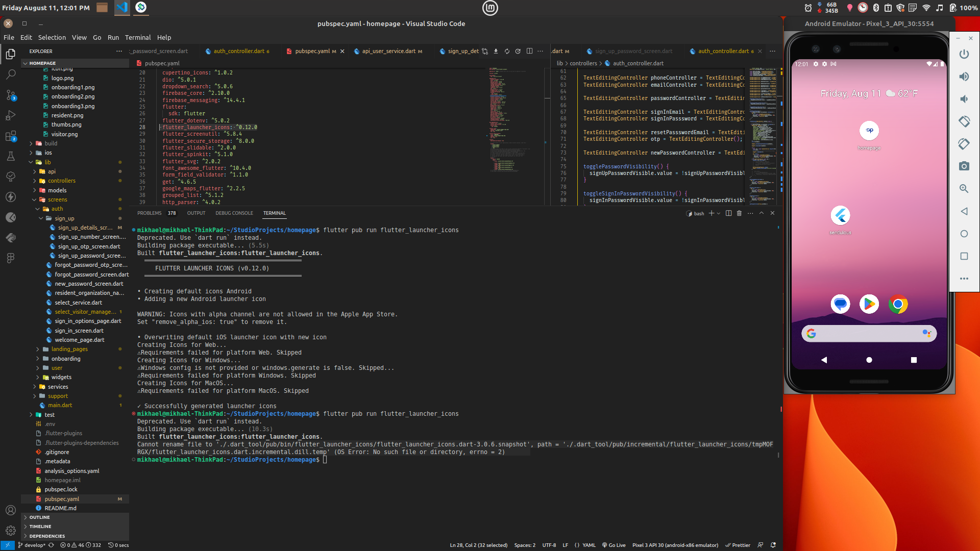The image size is (980, 551).
Task: Open main.dart in the explorer
Action: point(60,405)
